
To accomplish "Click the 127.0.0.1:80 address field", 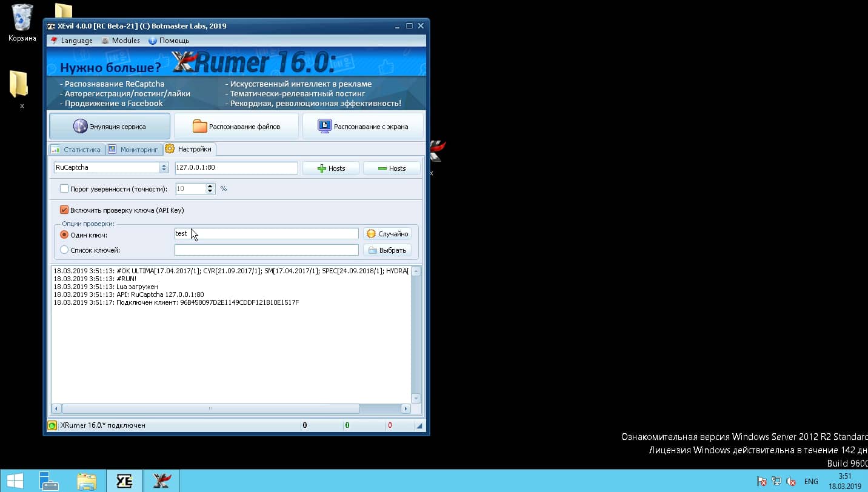I will coord(236,168).
